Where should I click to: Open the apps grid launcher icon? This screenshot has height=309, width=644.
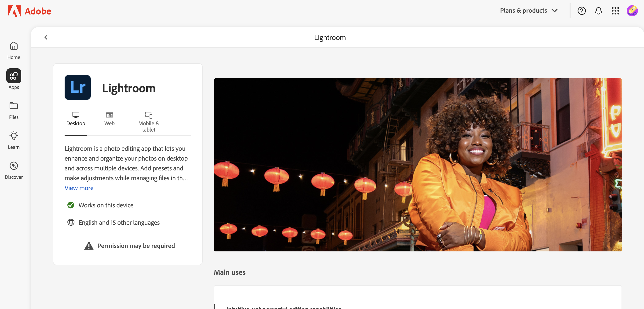[615, 11]
